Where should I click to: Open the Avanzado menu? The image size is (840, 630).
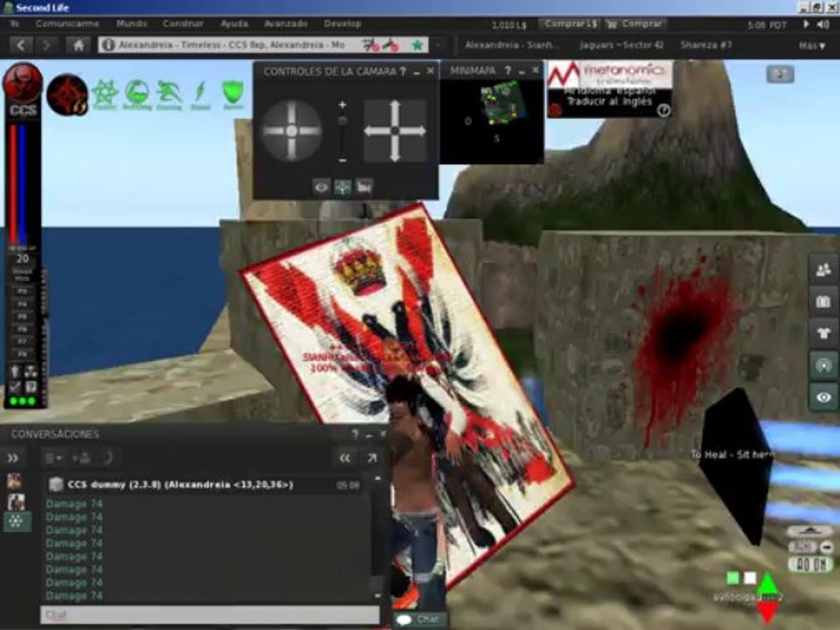coord(285,24)
